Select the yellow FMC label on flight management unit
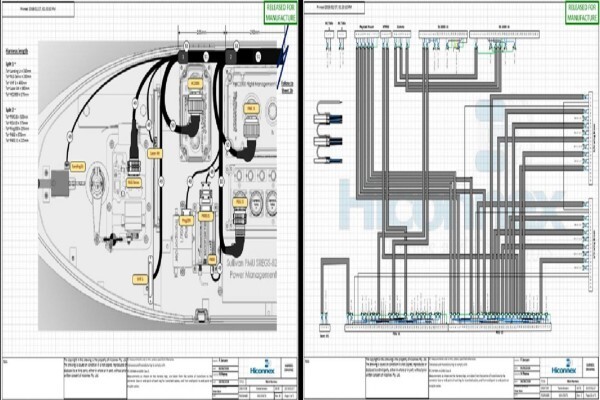Viewport: 600px width, 400px height. coord(251,109)
